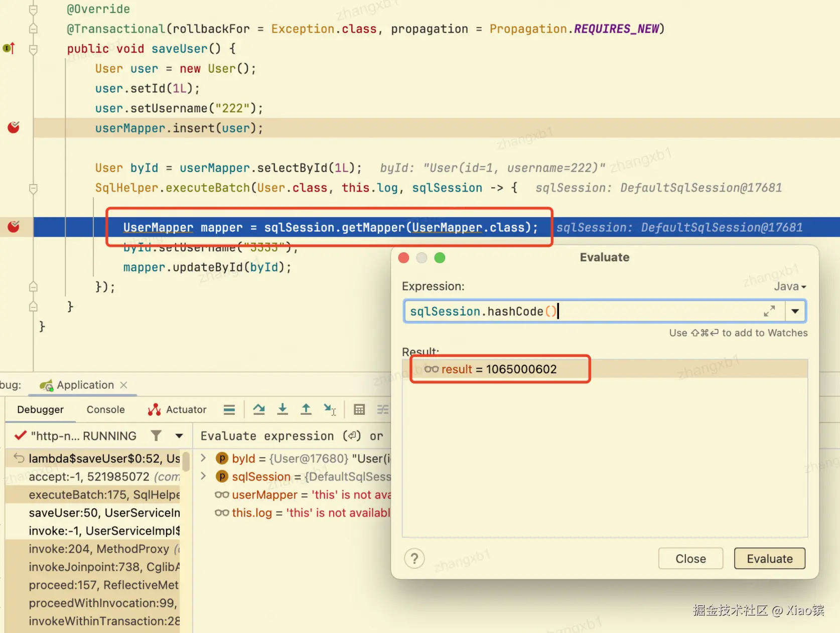Open the expression history dropdown arrow

tap(795, 311)
